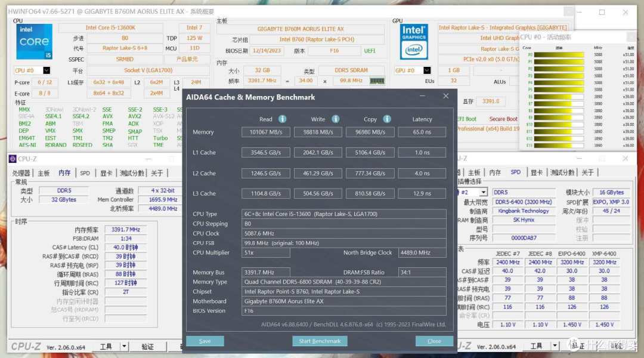Open the GPU #0 dropdown in HWiNFO
The width and height of the screenshot is (644, 358).
pos(427,70)
